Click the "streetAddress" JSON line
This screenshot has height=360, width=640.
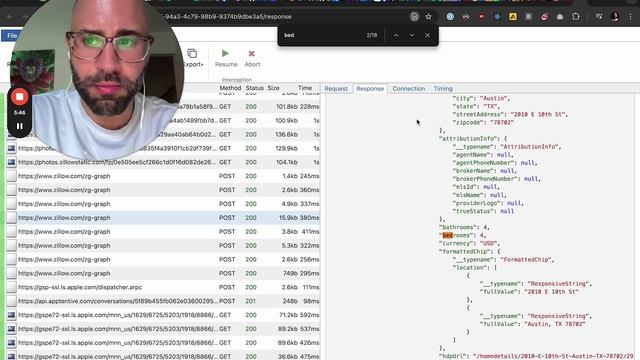510,114
